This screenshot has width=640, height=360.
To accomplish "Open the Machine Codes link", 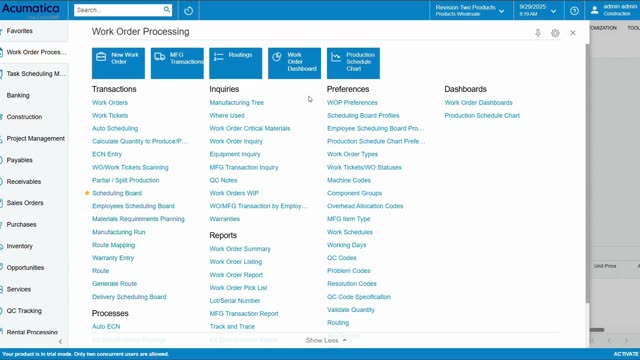I will coord(349,180).
